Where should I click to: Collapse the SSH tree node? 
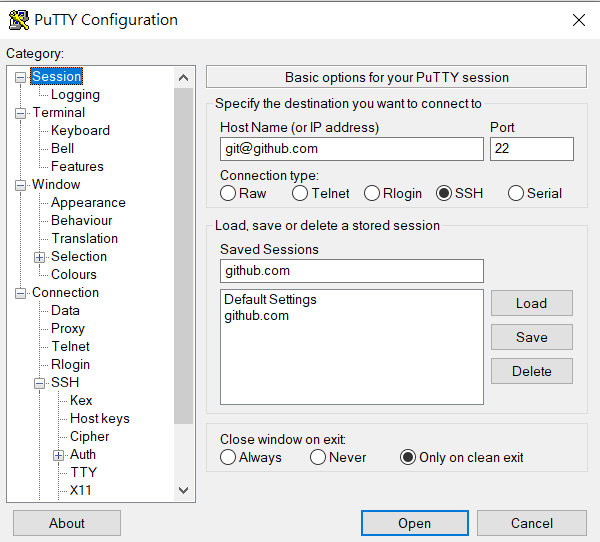39,383
